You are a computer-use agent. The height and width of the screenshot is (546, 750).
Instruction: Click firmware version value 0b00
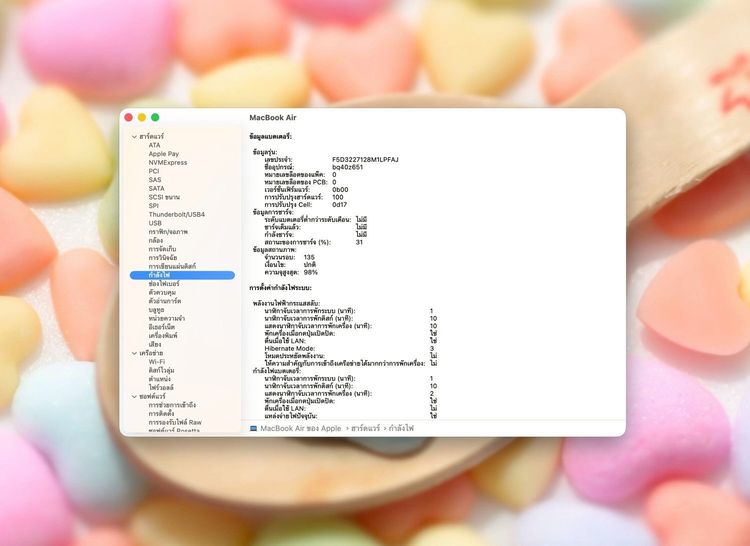[340, 190]
